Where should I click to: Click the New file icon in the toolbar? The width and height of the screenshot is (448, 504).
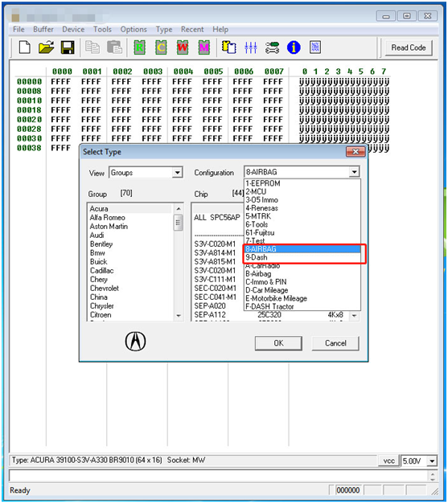tap(25, 47)
